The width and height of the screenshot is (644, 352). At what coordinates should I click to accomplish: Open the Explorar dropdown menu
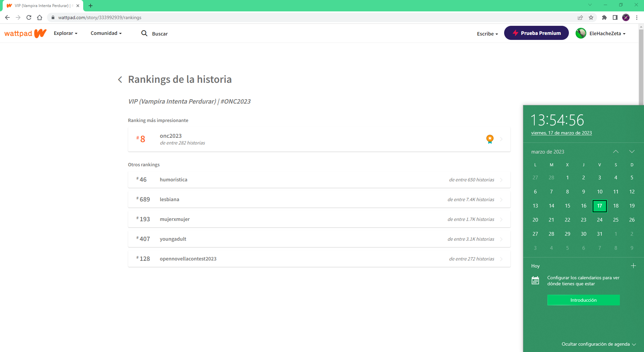[65, 33]
